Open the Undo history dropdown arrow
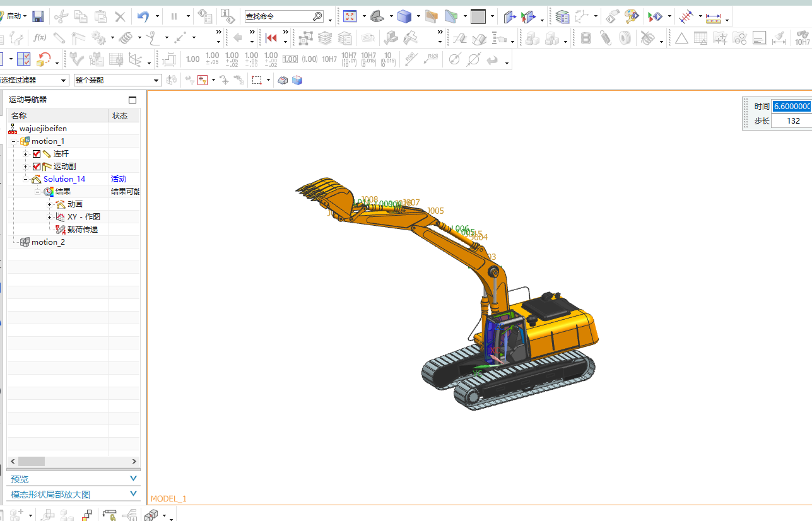Screen dimensions: 812x521 (157, 16)
